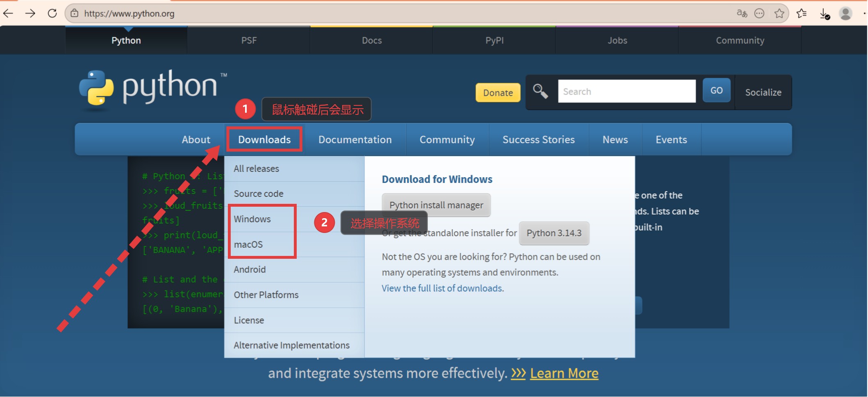This screenshot has width=868, height=397.
Task: Reload the page with refresh icon
Action: [x=52, y=14]
